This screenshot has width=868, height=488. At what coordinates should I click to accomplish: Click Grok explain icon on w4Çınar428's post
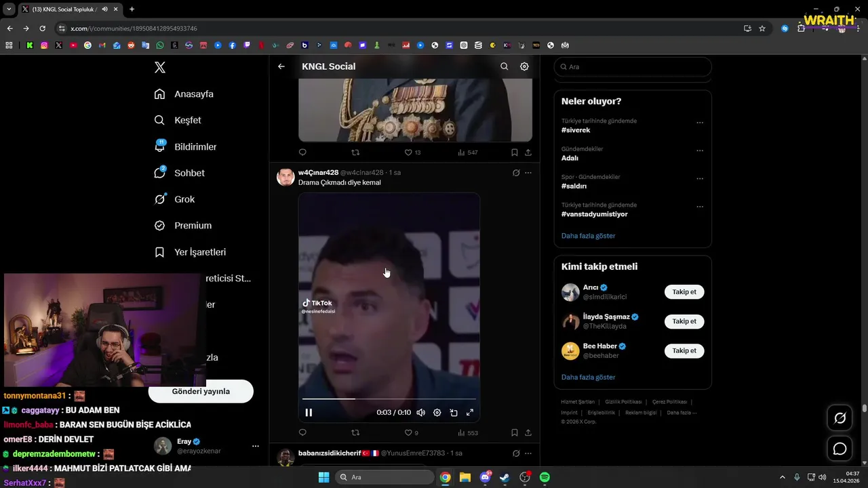coord(516,173)
